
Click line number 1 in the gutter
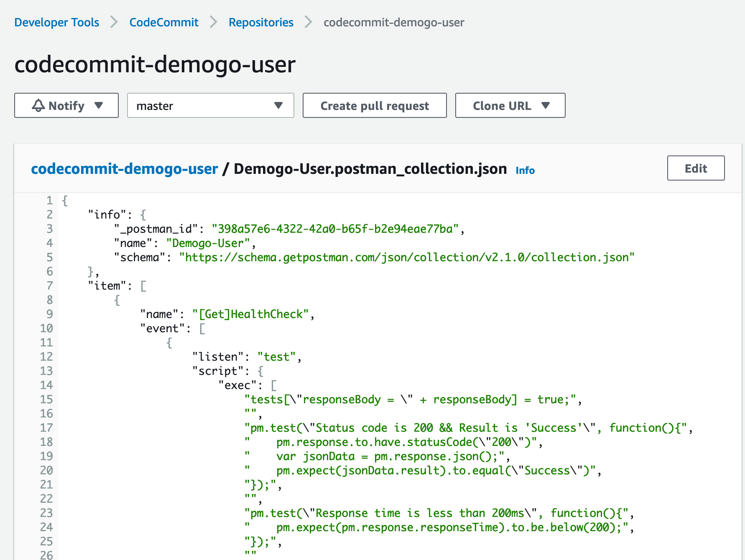(x=50, y=201)
